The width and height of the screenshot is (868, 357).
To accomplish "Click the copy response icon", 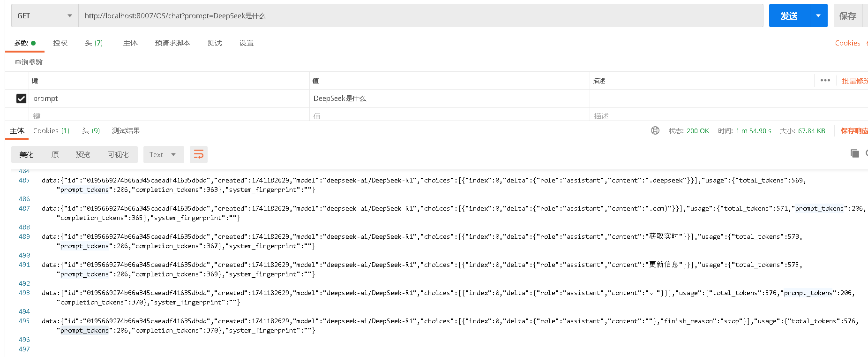I will pyautogui.click(x=855, y=153).
